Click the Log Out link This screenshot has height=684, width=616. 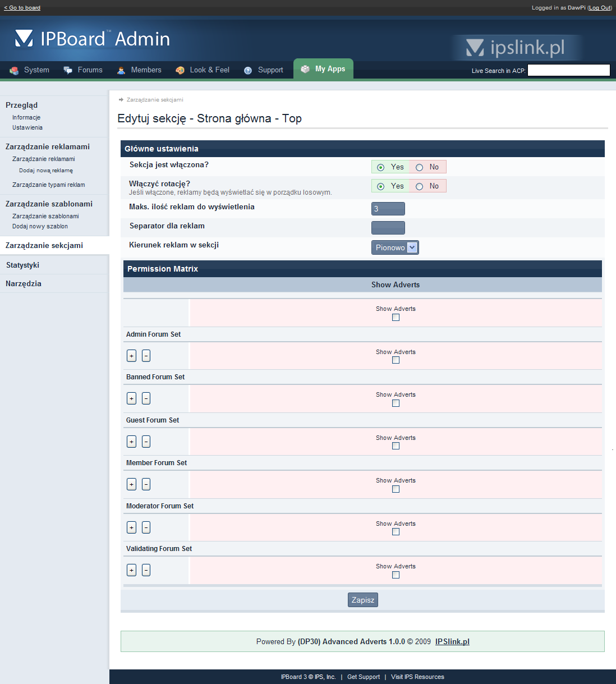(599, 8)
